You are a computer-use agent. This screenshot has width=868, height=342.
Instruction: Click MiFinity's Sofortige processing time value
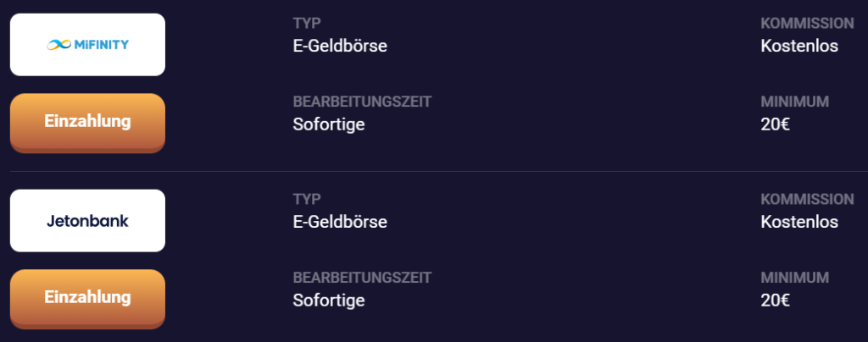coord(329,124)
